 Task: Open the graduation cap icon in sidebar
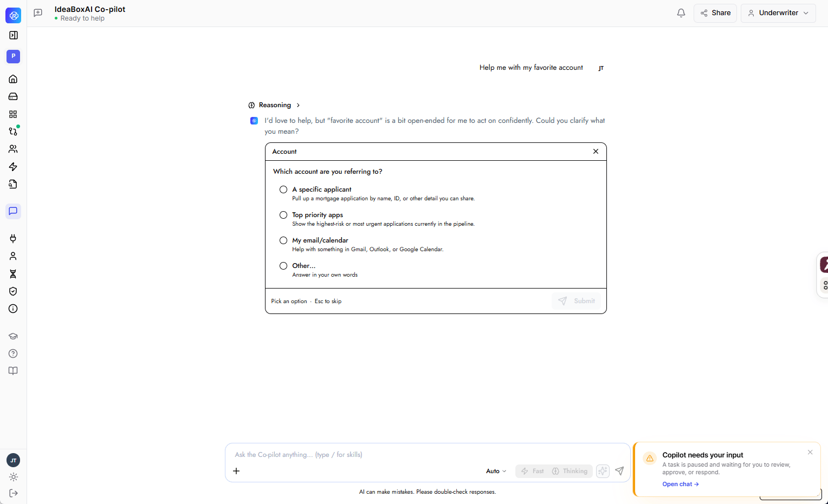click(14, 336)
